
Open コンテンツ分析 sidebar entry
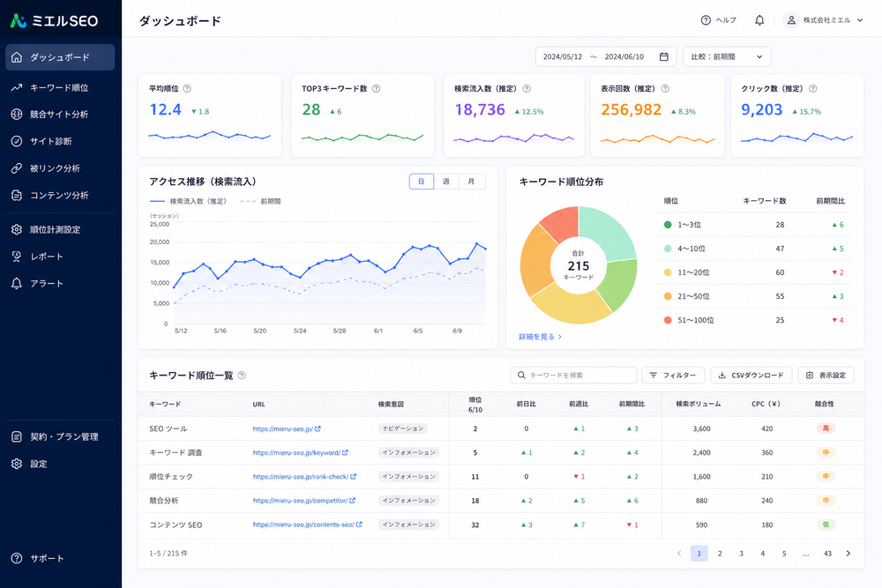tap(60, 195)
